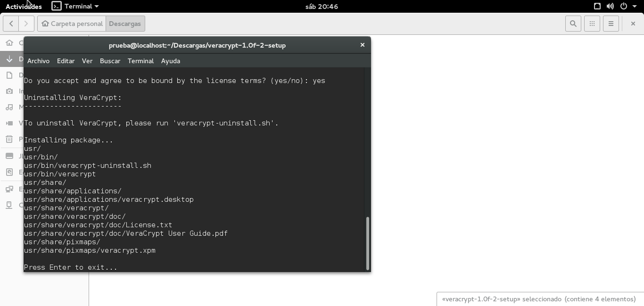Open the Actividades overview

tap(24, 7)
